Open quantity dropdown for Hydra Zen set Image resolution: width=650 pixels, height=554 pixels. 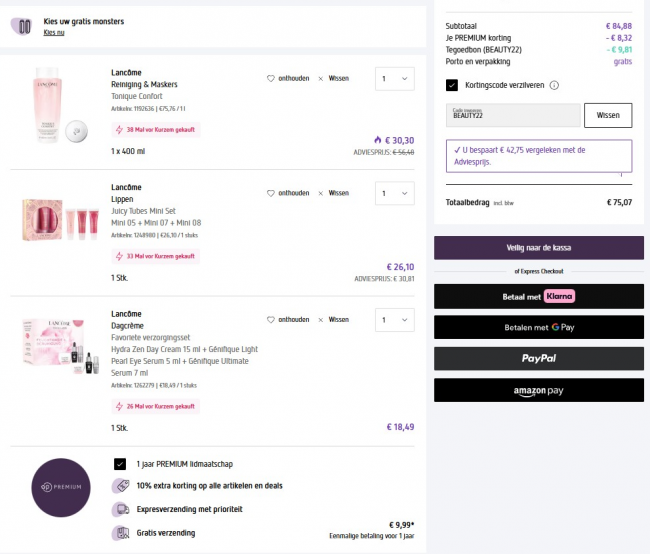click(x=394, y=320)
